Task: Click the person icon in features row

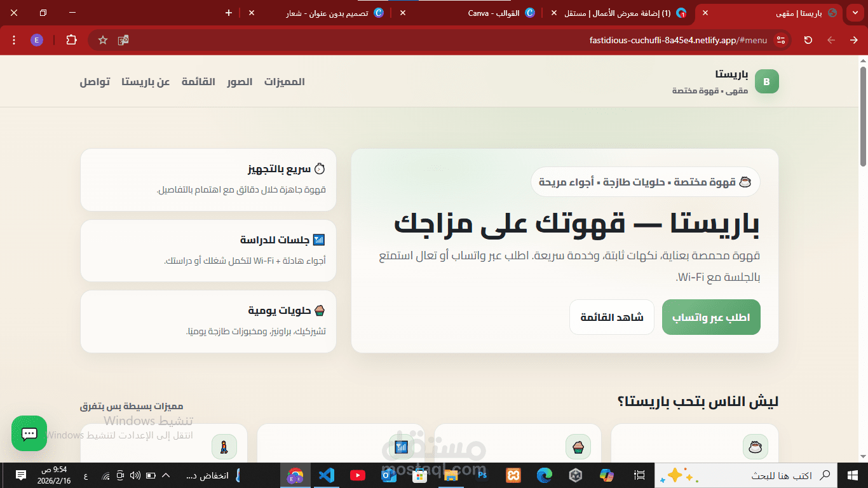Action: point(224,447)
